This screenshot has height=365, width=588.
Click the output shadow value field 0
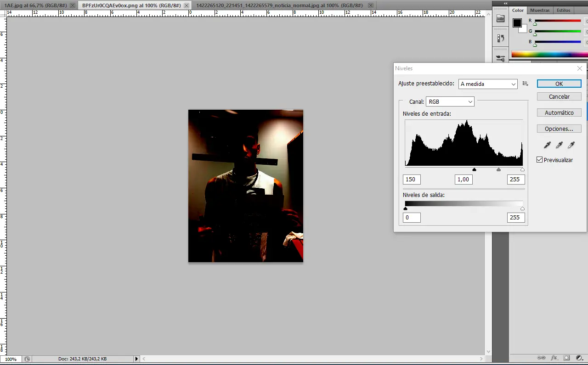point(412,218)
